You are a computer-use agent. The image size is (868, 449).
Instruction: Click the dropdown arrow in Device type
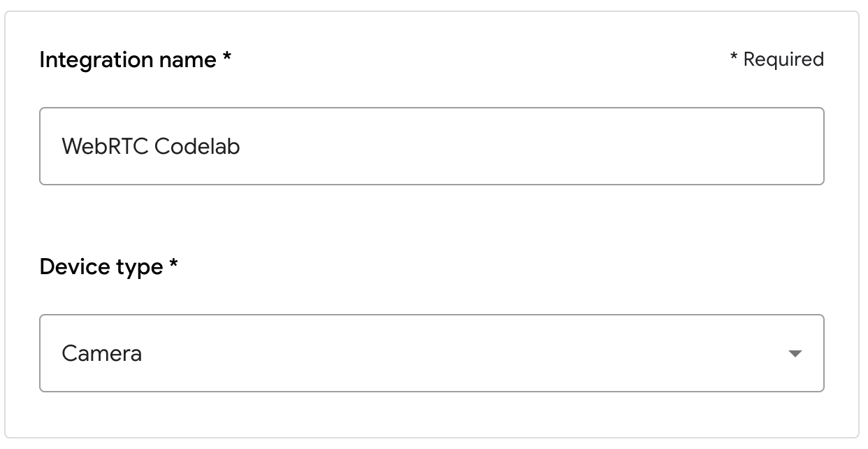point(794,354)
